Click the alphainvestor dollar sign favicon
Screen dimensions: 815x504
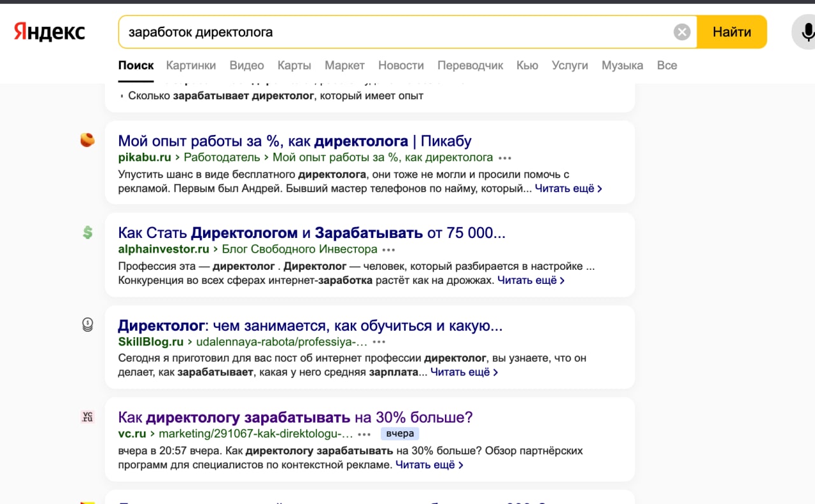(x=88, y=232)
